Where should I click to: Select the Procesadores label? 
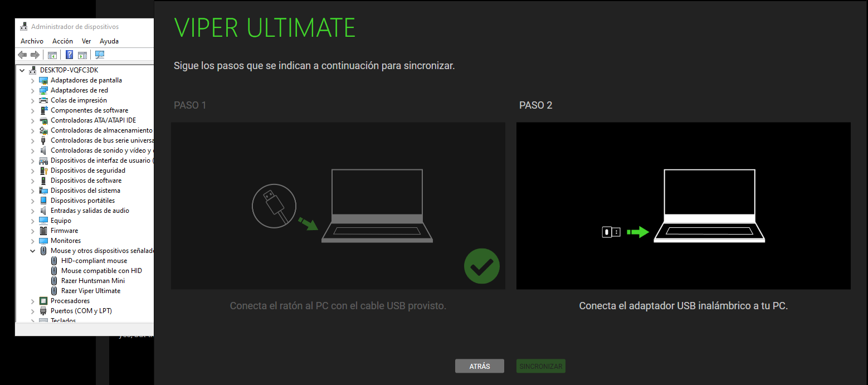coord(70,301)
